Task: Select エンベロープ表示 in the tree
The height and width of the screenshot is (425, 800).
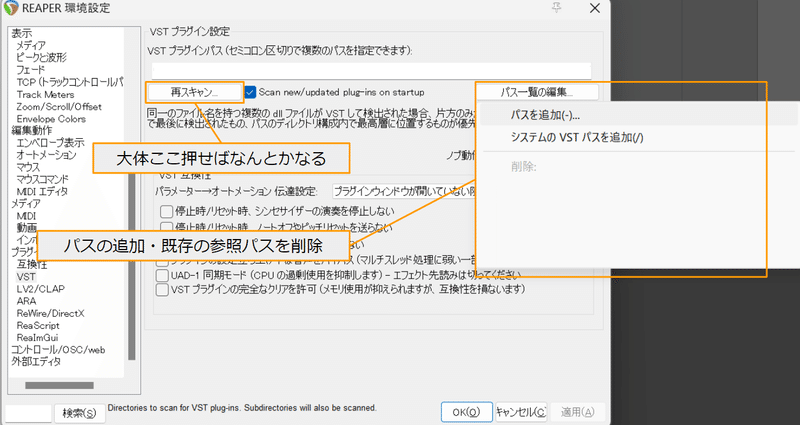Action: pos(51,143)
